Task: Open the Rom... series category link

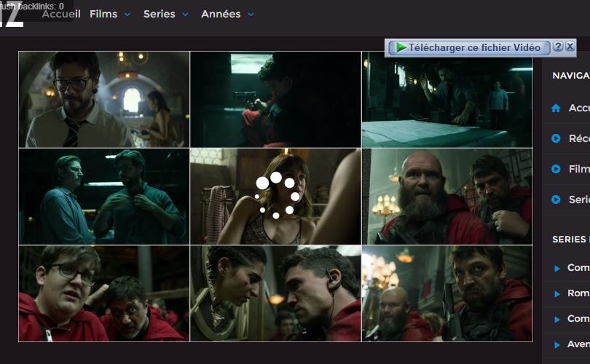Action: coord(578,293)
